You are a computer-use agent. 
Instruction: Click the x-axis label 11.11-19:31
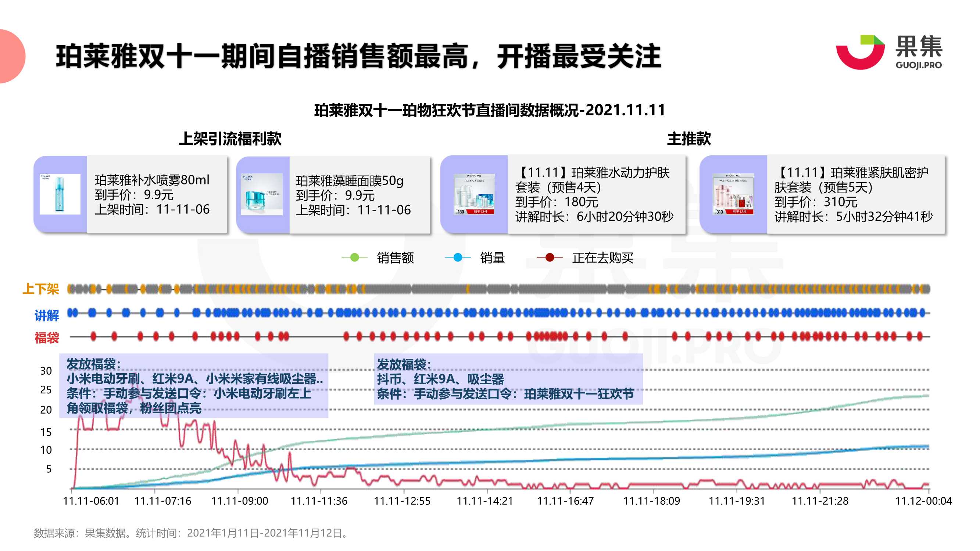[737, 501]
